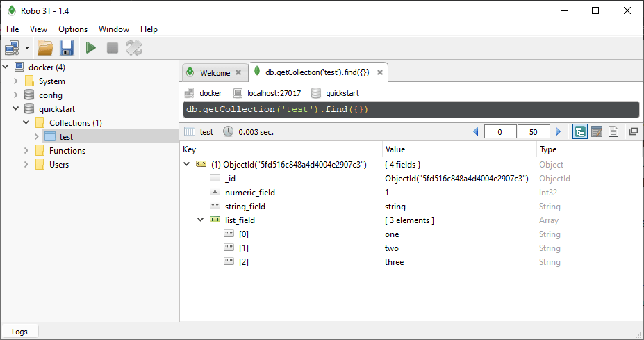Click the Collections folder icon
This screenshot has width=644, height=340.
pos(40,122)
